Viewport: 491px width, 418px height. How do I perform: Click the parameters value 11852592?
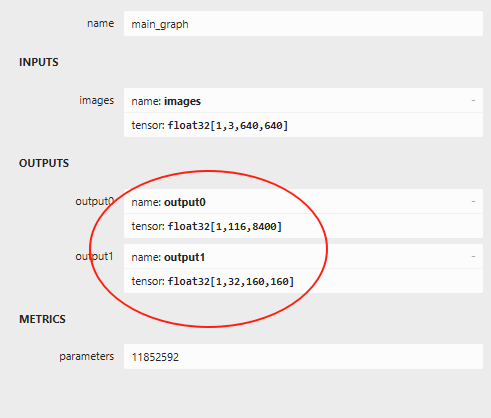click(x=303, y=357)
